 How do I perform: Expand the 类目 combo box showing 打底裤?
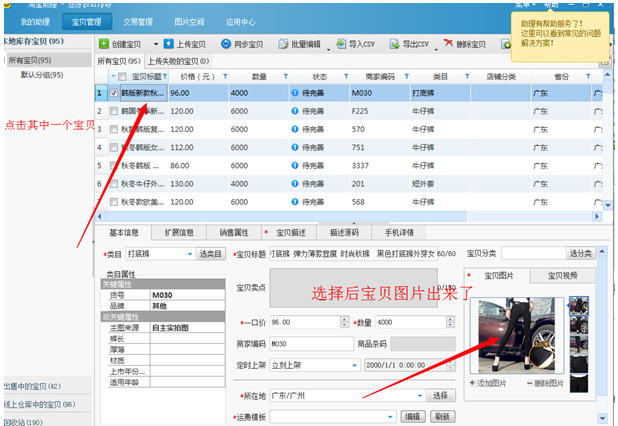click(x=190, y=254)
